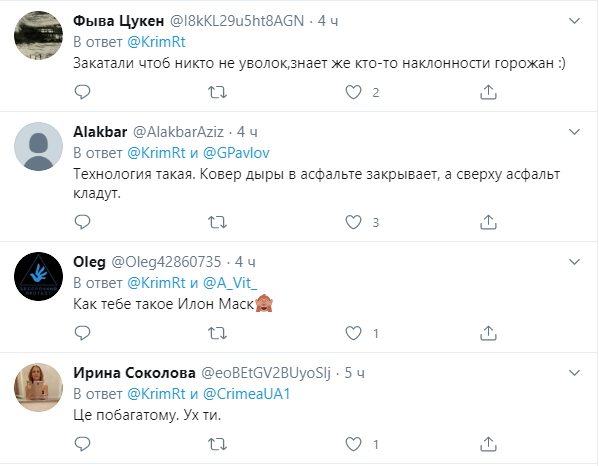
Task: Like Alakbar's tweet about asphalt
Action: 353,222
